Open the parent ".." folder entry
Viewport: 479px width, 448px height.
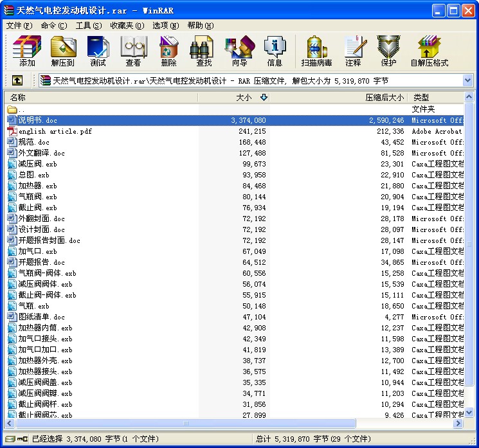pos(19,109)
